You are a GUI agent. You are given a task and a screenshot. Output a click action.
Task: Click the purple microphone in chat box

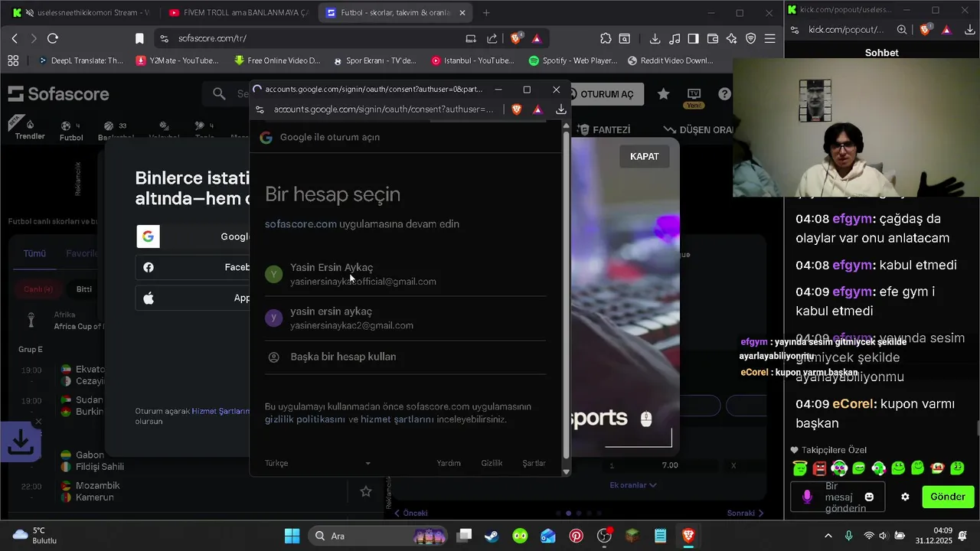806,497
